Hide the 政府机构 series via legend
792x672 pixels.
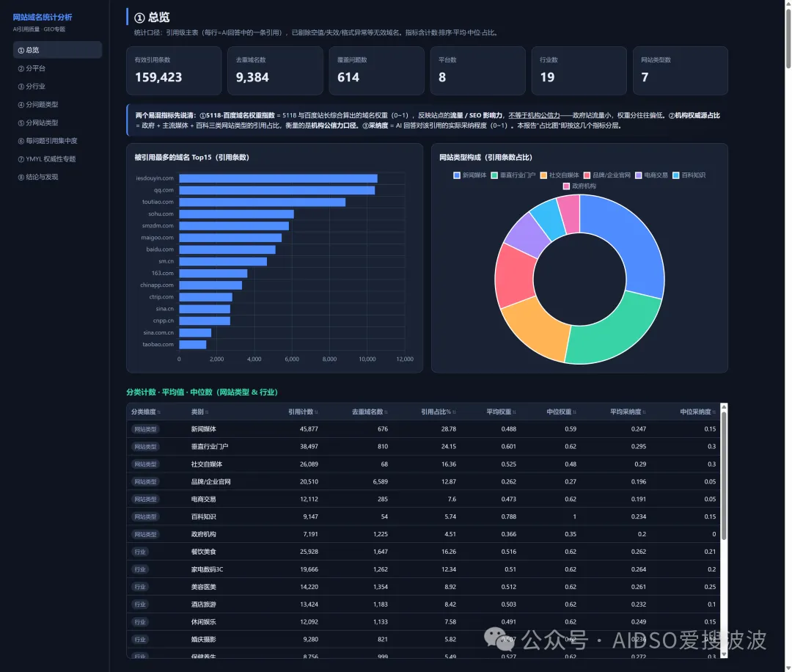[579, 186]
